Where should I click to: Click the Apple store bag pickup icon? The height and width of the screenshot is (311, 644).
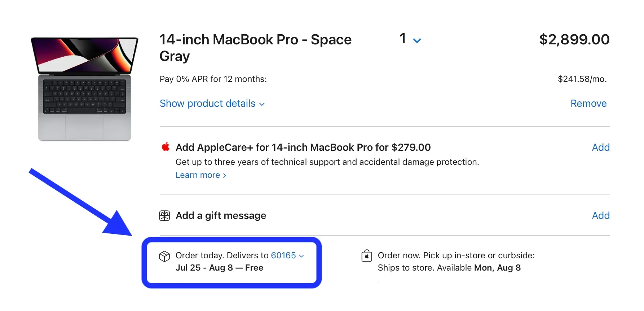point(367,256)
